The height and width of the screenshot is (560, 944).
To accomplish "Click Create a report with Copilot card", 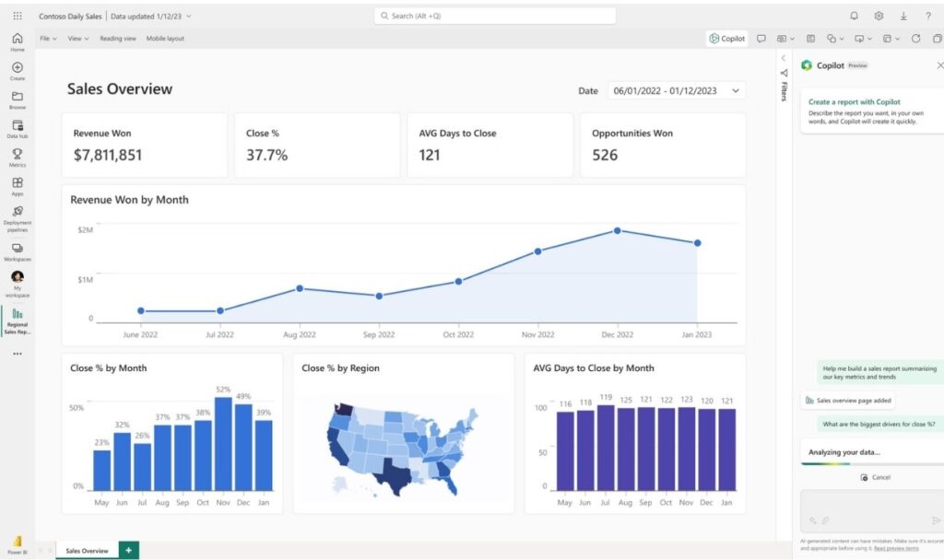I will point(872,111).
